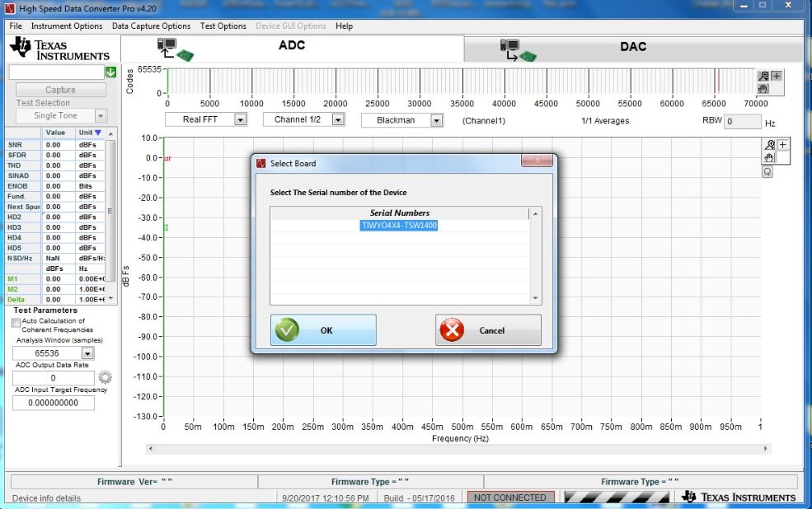Click down arrow of Serial Numbers list scrollbar
The image size is (812, 509).
[x=536, y=298]
